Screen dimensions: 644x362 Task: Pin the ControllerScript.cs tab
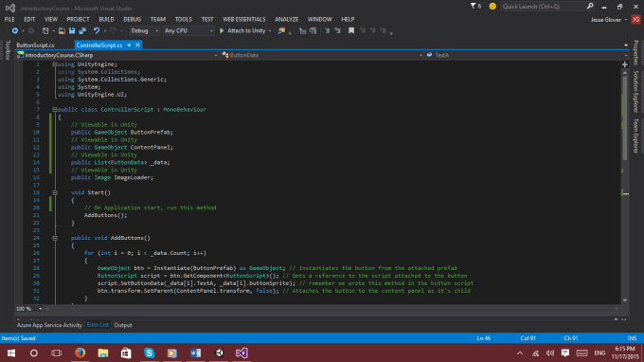129,45
